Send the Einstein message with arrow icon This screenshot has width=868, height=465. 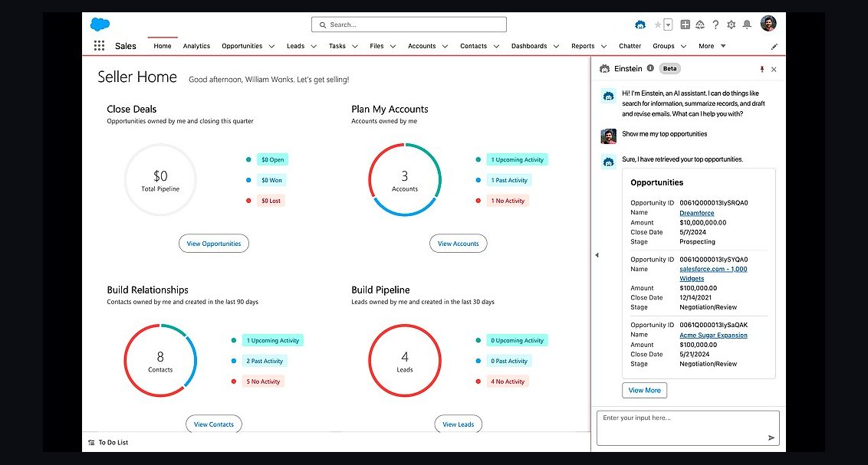tap(771, 438)
